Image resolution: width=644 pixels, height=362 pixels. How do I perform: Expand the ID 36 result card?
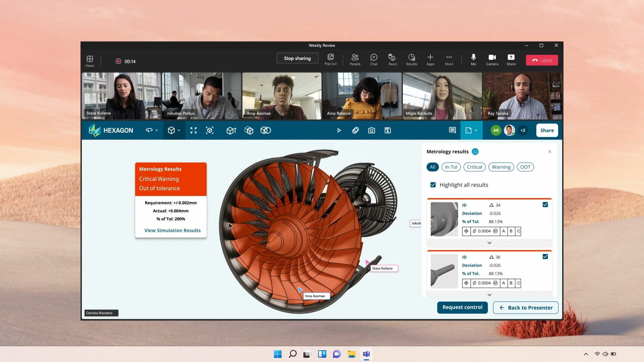489,295
